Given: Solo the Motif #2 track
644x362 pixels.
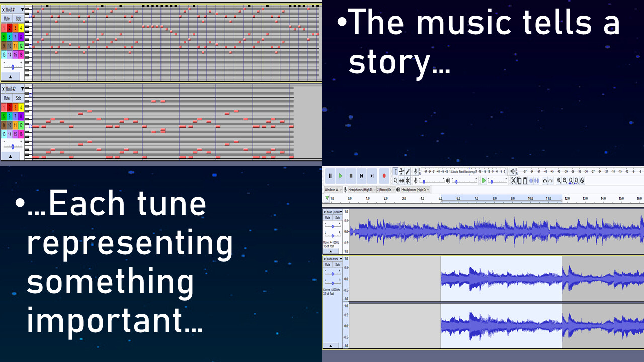Looking at the screenshot, I should pyautogui.click(x=18, y=98).
